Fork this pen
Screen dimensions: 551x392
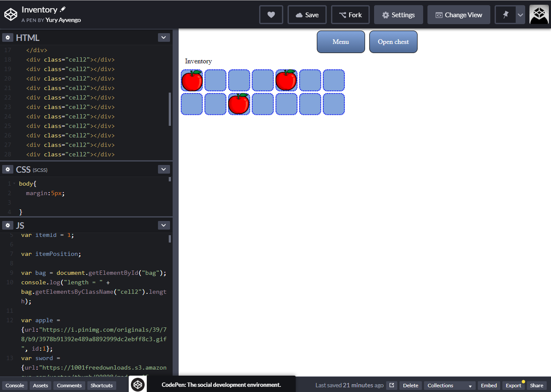click(350, 15)
